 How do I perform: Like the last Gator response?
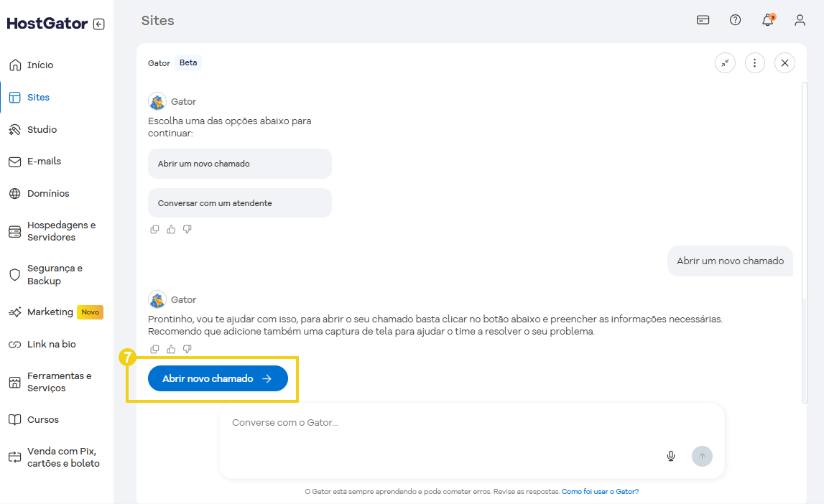pos(171,349)
